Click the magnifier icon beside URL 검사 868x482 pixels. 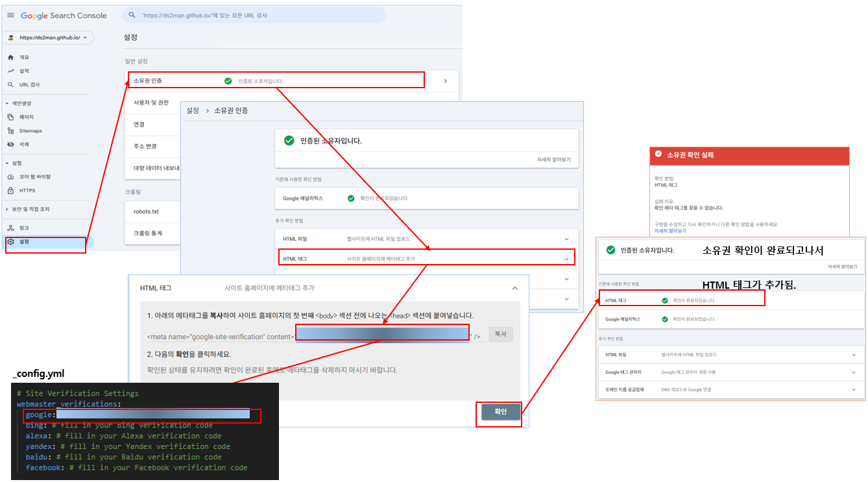pyautogui.click(x=10, y=84)
